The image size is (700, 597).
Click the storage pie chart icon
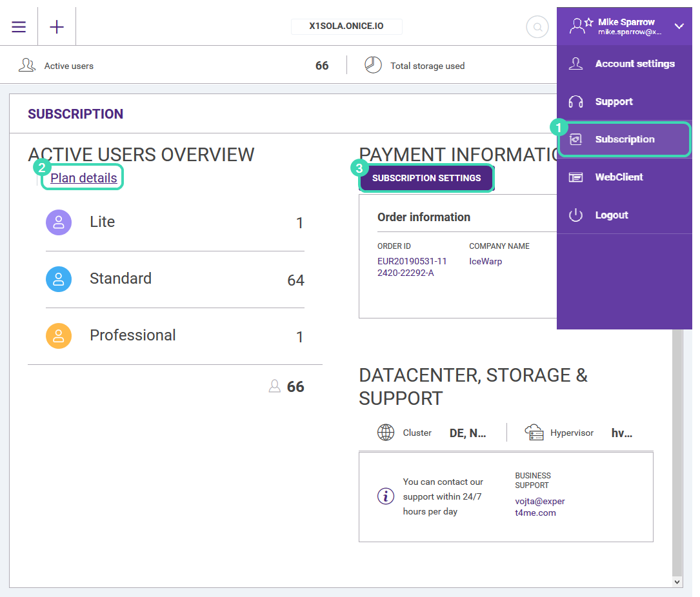pyautogui.click(x=373, y=65)
